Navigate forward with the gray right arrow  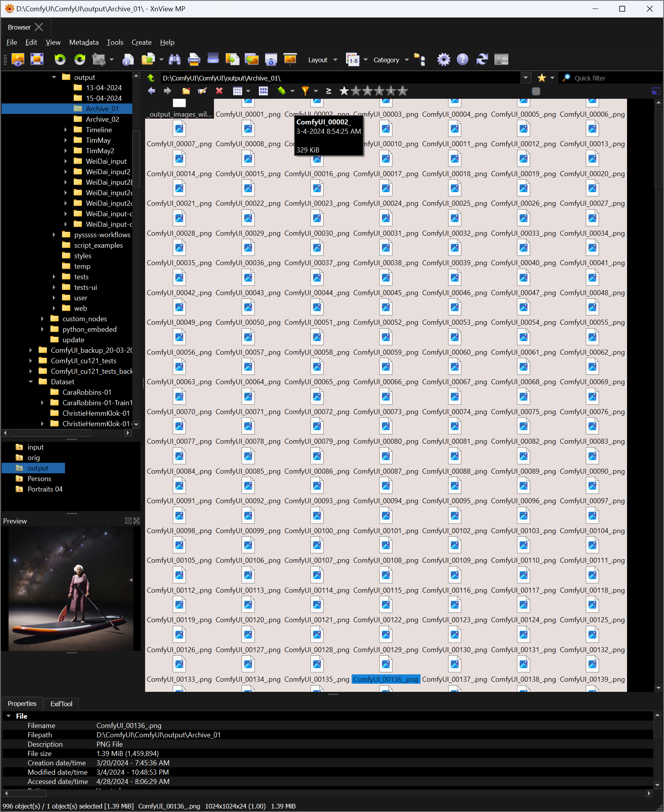coord(167,91)
